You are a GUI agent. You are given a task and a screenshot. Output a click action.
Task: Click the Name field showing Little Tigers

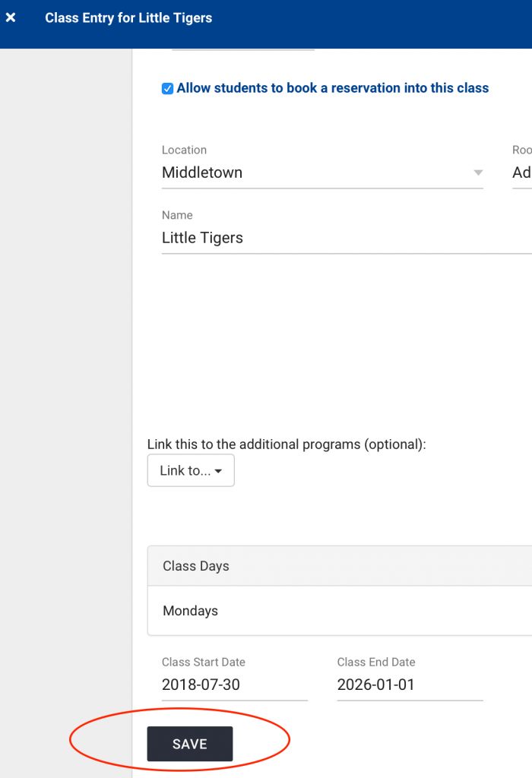201,237
